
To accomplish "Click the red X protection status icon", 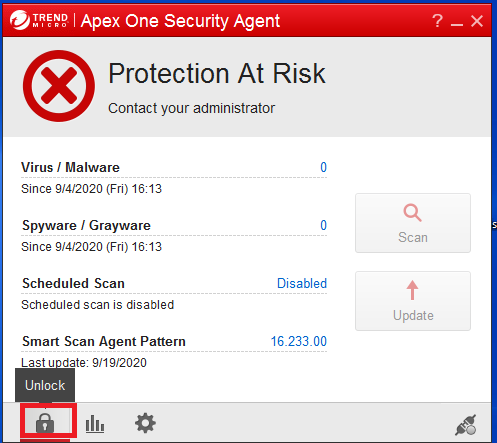I will click(59, 86).
